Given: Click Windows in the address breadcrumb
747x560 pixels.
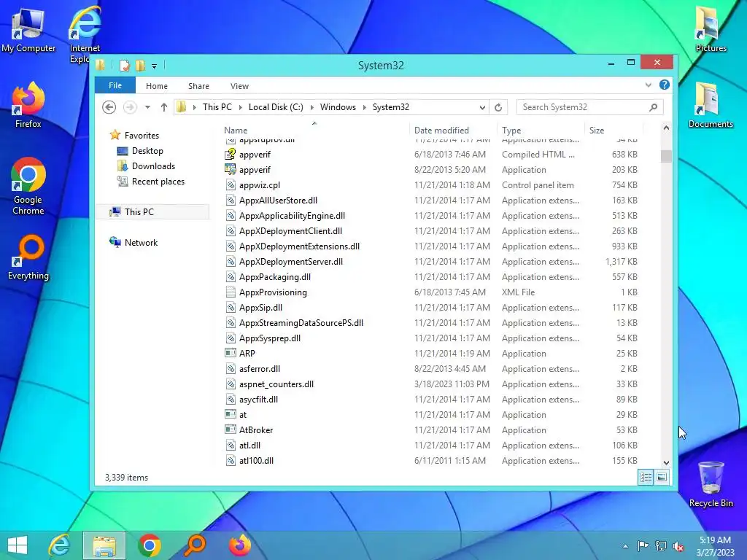Looking at the screenshot, I should pyautogui.click(x=338, y=107).
